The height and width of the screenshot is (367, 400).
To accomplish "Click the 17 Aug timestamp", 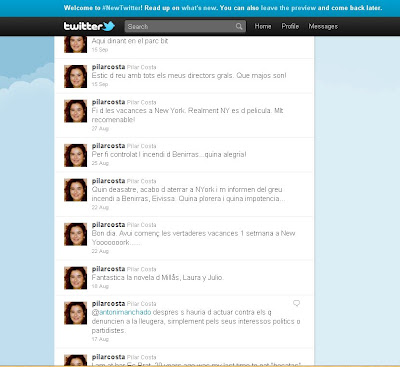I will (x=100, y=339).
